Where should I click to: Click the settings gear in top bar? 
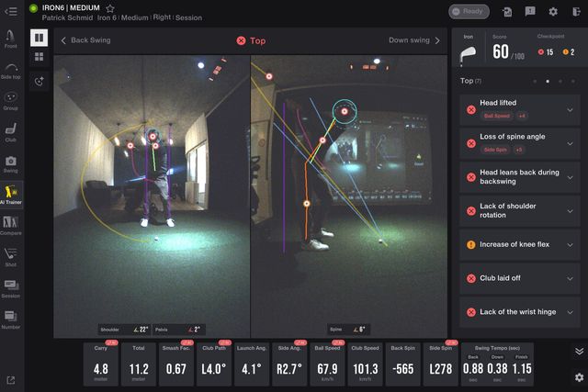point(553,12)
